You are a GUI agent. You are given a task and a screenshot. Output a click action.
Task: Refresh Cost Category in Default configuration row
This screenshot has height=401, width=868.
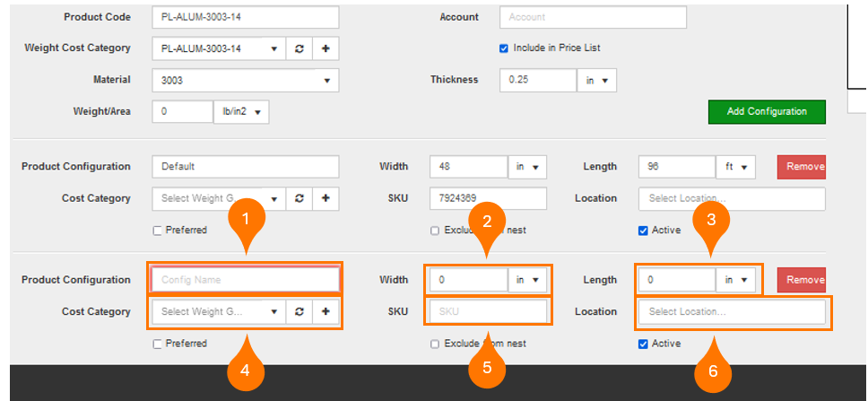point(299,198)
